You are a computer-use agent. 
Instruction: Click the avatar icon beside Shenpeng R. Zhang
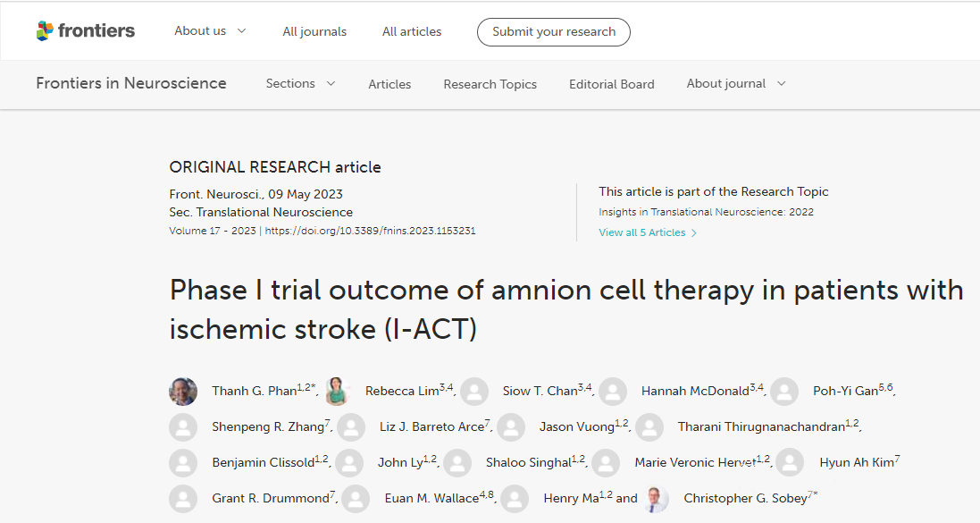pos(183,426)
